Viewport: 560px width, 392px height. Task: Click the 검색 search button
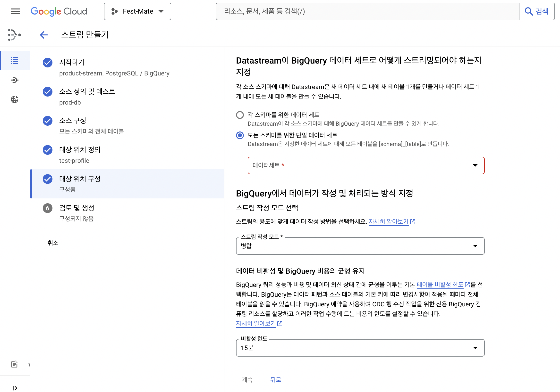click(537, 11)
